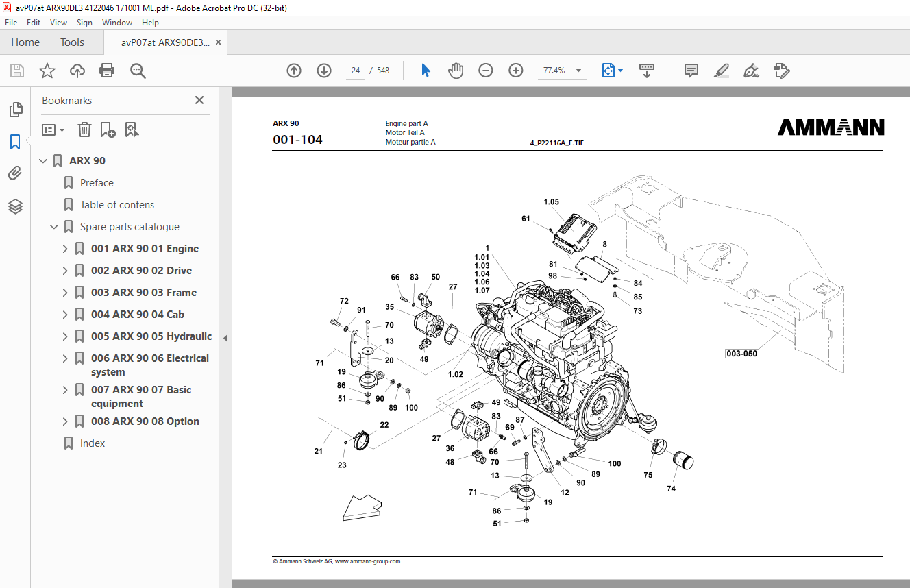910x588 pixels.
Task: Add document to favorites with star icon
Action: 47,71
